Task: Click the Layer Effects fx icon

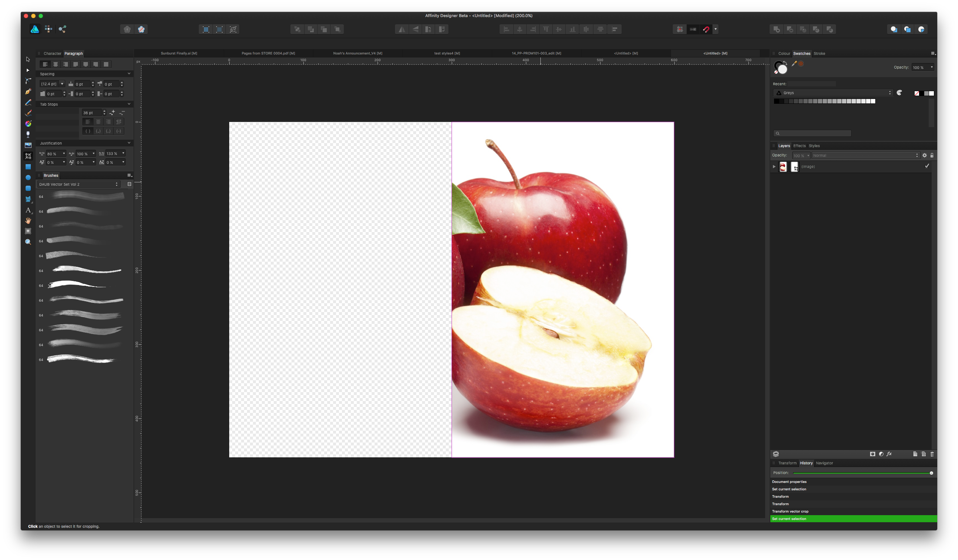Action: pyautogui.click(x=889, y=454)
